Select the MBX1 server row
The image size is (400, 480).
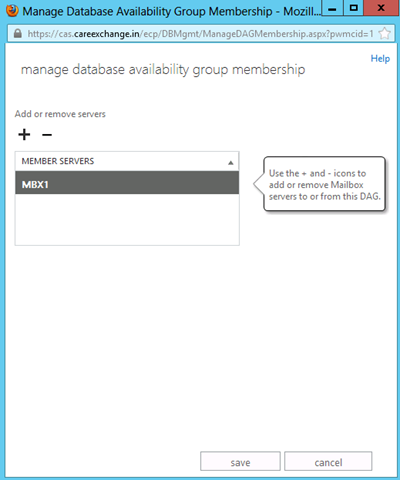tap(127, 183)
